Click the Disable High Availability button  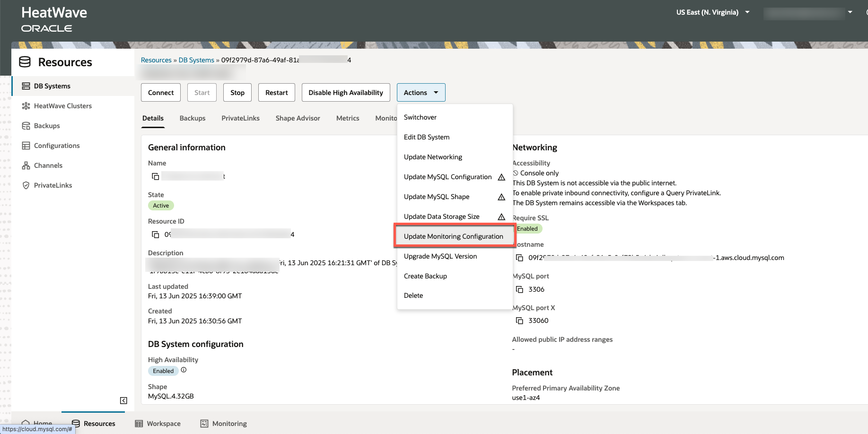tap(345, 92)
